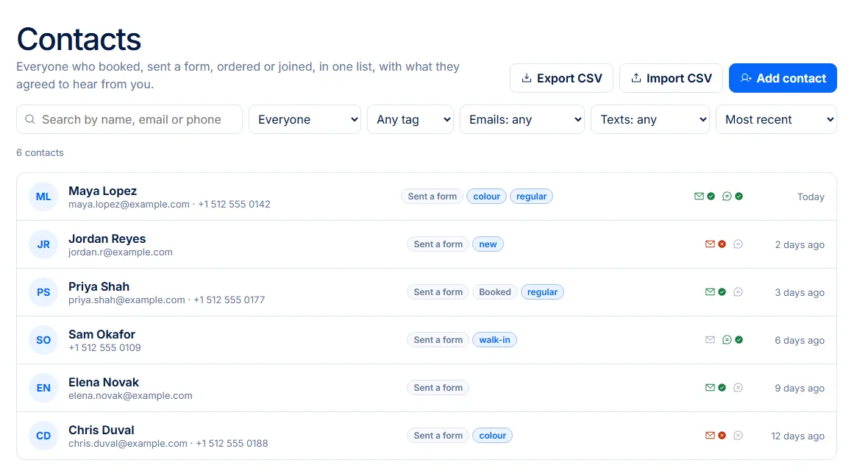Click the Import CSV button

click(x=671, y=78)
